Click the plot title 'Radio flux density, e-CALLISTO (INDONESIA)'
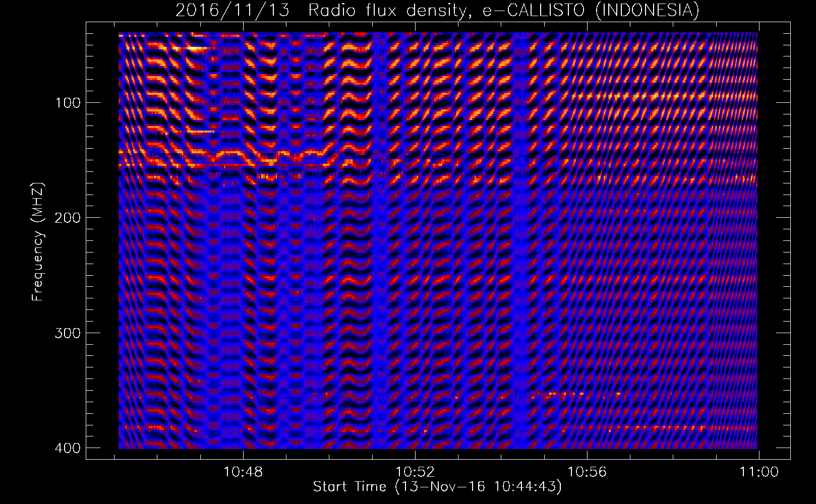 click(x=503, y=11)
